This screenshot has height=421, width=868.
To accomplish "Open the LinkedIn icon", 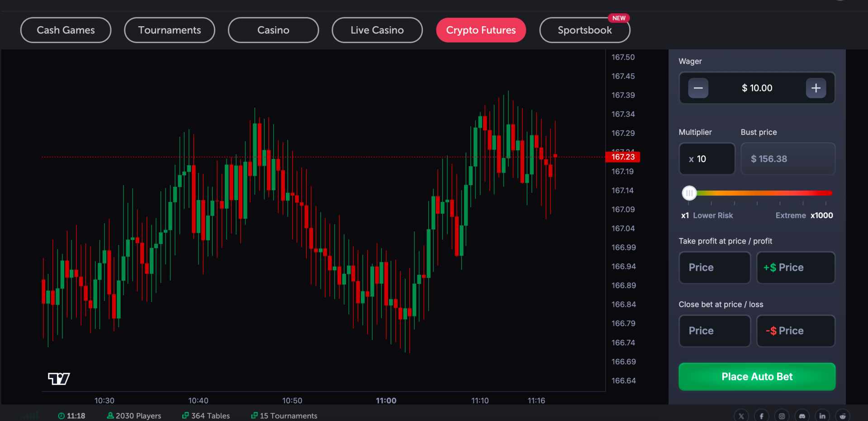I will tap(822, 415).
